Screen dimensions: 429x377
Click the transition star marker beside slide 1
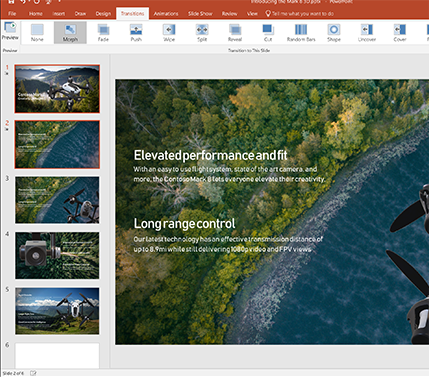tap(7, 74)
